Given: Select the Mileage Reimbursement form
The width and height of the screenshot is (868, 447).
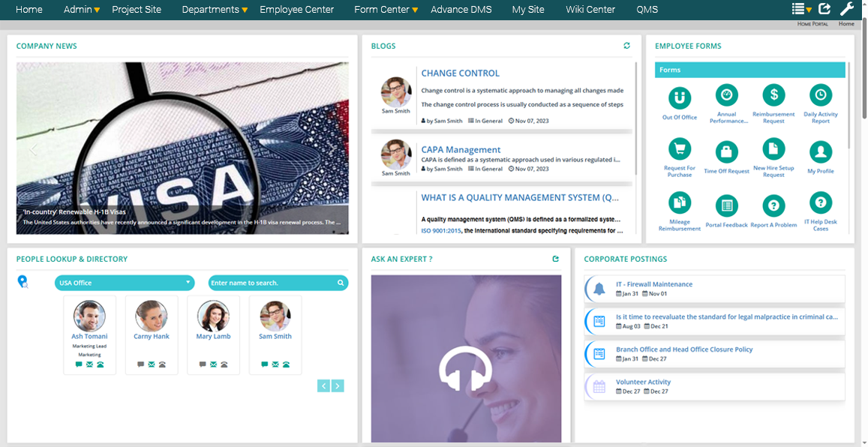Looking at the screenshot, I should (679, 205).
